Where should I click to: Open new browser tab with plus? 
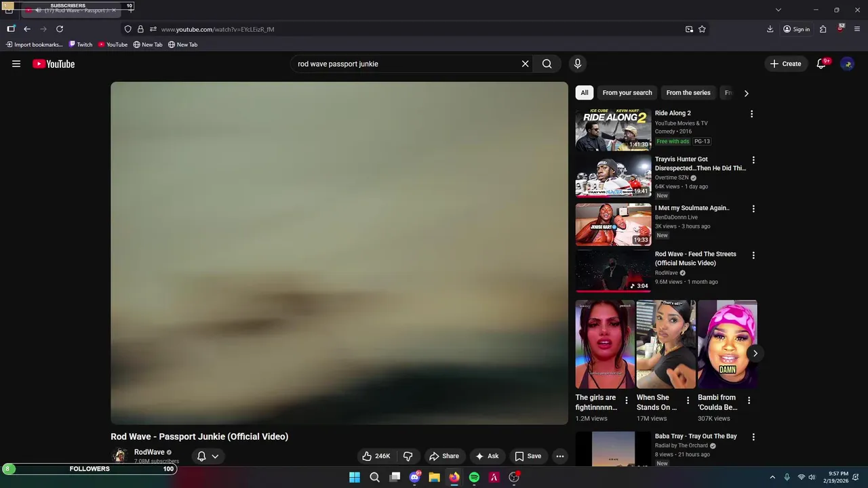click(131, 10)
